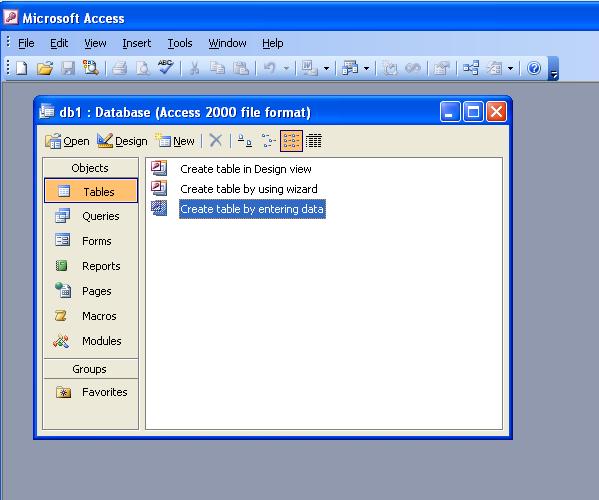Maximize the db1 database window
Screen dimensions: 599x500
[x=473, y=112]
